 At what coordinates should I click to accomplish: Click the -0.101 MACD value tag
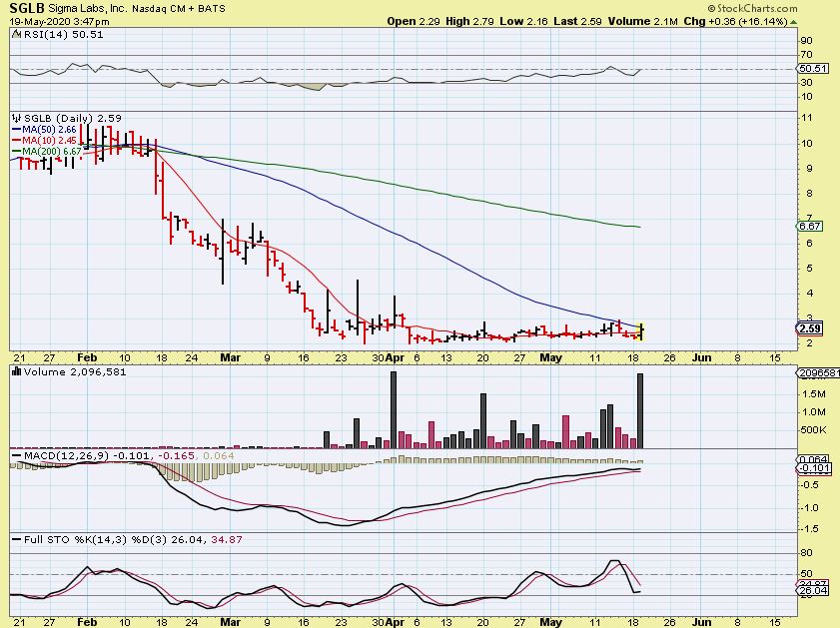pos(814,468)
